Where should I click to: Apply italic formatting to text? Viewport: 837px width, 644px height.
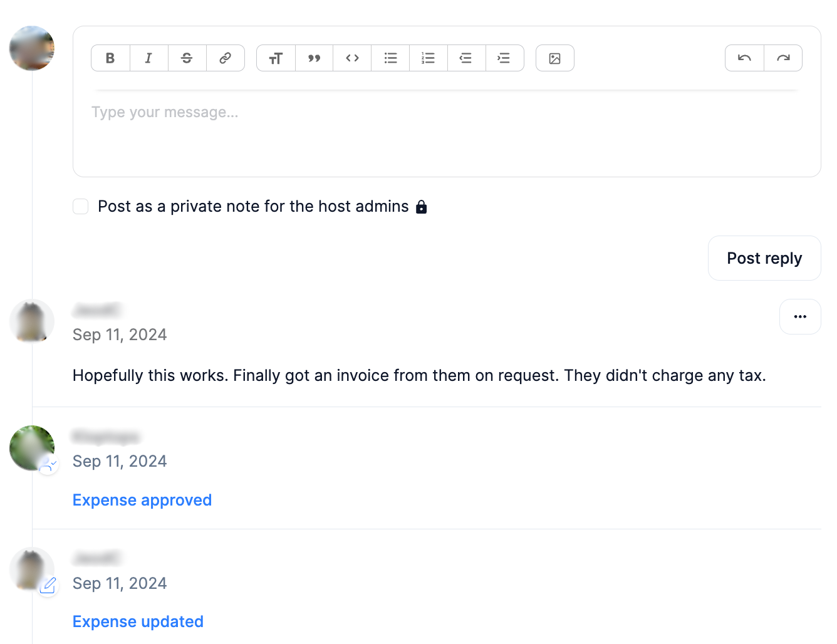(x=148, y=58)
